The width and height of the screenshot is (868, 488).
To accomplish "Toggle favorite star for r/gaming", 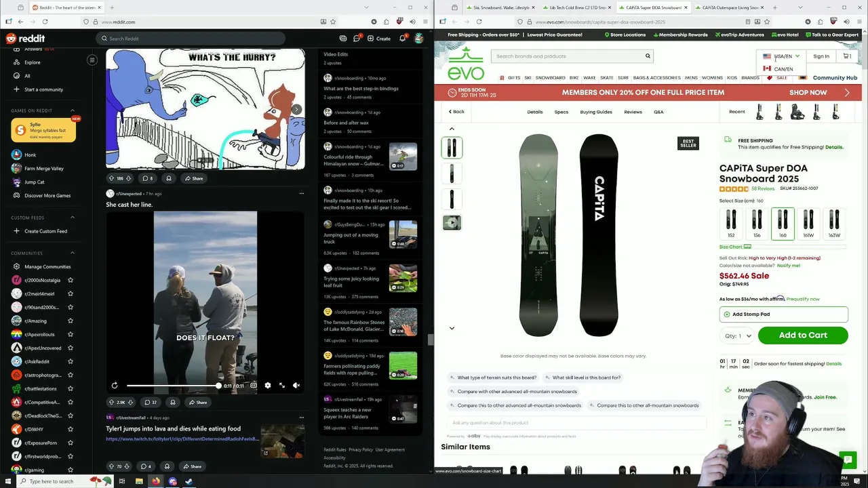I will coord(71,470).
